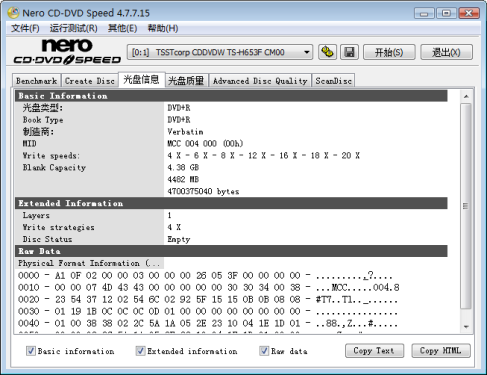Click the 4482 MB capacity value

point(183,179)
